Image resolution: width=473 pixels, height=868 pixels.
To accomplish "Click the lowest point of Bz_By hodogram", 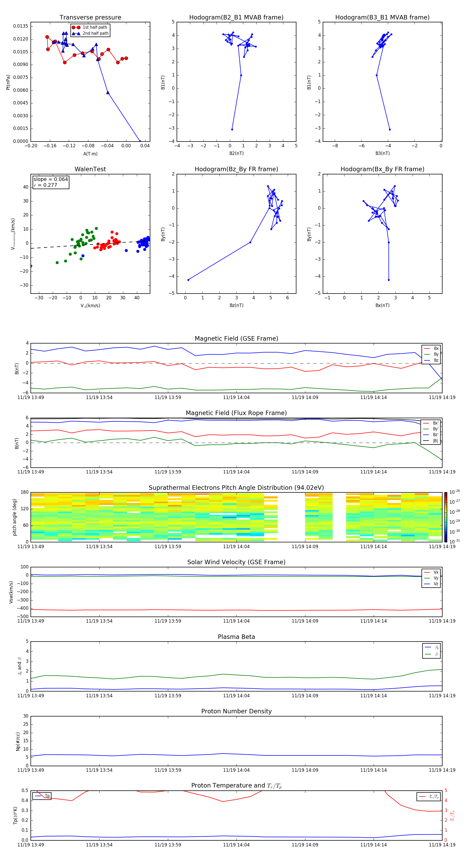I will pos(188,280).
